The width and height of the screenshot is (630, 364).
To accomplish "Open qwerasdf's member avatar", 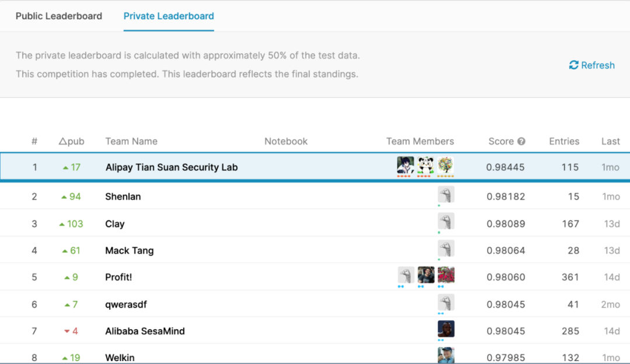I will [446, 302].
